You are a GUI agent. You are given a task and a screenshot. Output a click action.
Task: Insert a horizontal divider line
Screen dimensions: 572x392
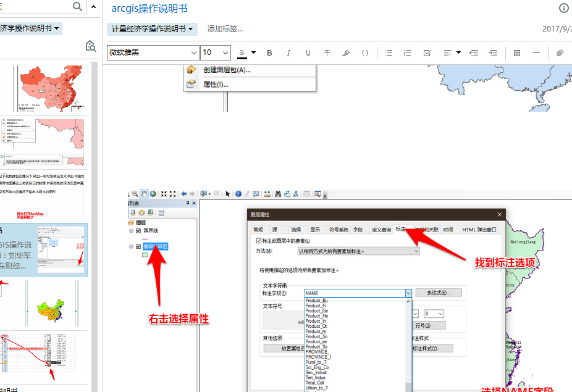point(536,53)
